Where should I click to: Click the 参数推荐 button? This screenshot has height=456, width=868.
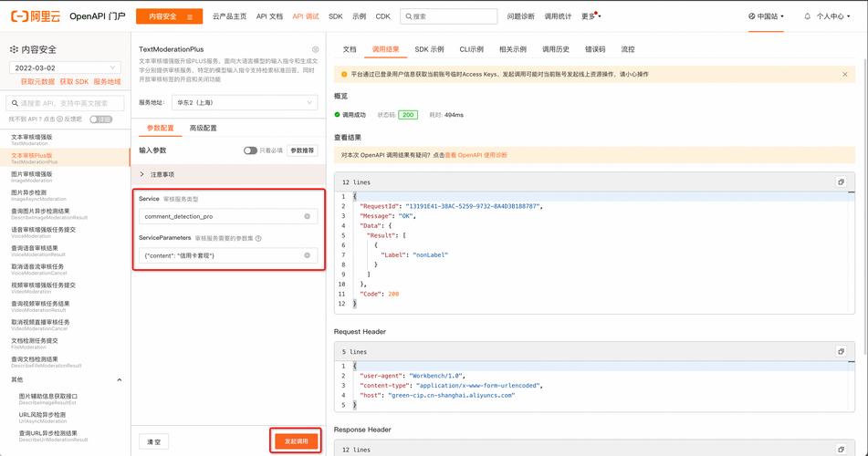coord(302,150)
